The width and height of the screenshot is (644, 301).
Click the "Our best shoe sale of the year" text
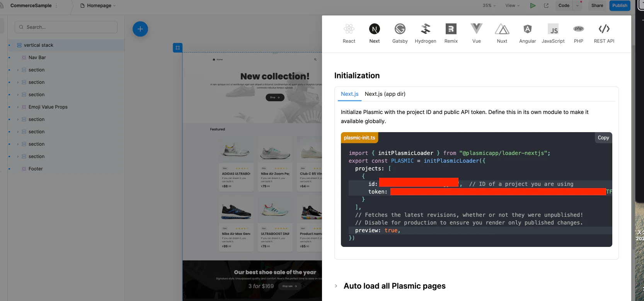[x=275, y=272]
